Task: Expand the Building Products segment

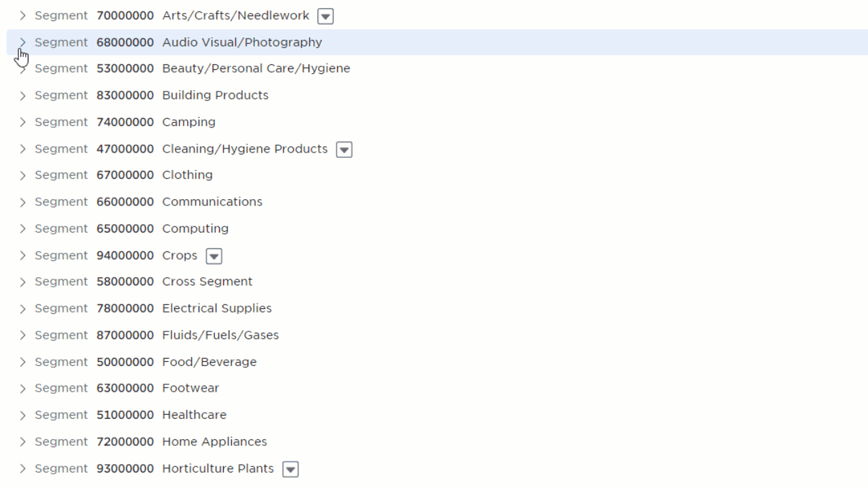Action: pyautogui.click(x=22, y=96)
